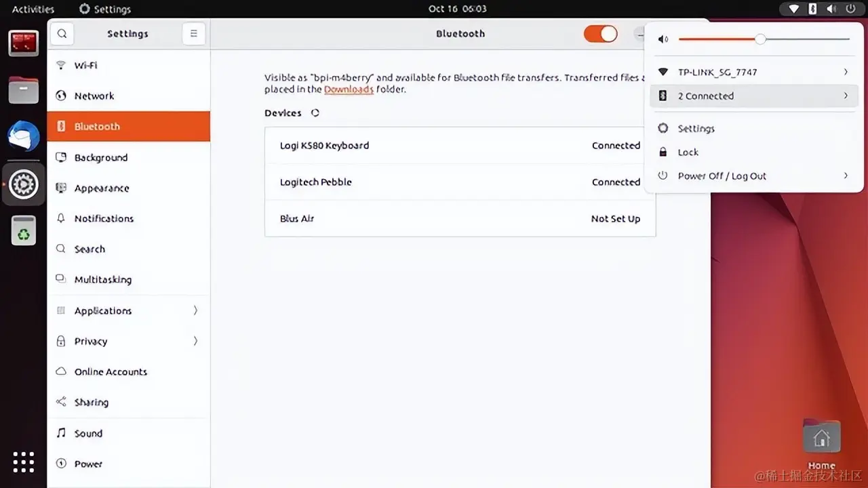This screenshot has height=488, width=868.
Task: Open the Trash from the dock
Action: pyautogui.click(x=24, y=231)
